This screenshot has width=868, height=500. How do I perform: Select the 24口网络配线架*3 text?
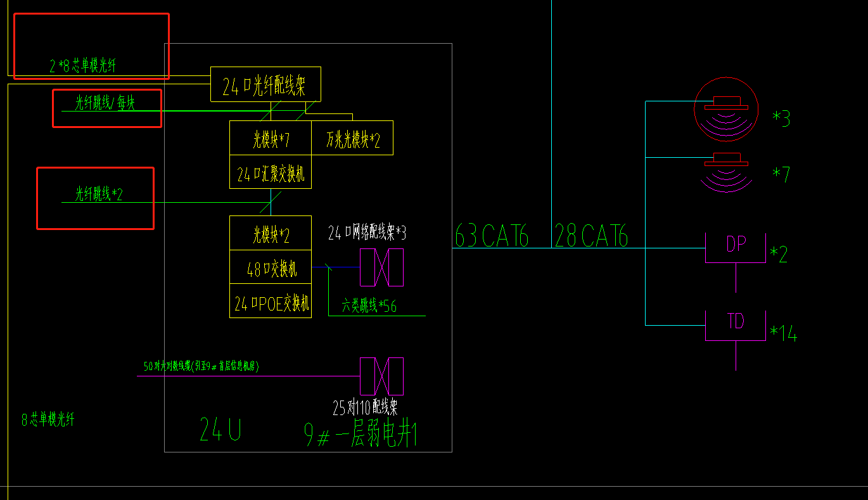367,233
